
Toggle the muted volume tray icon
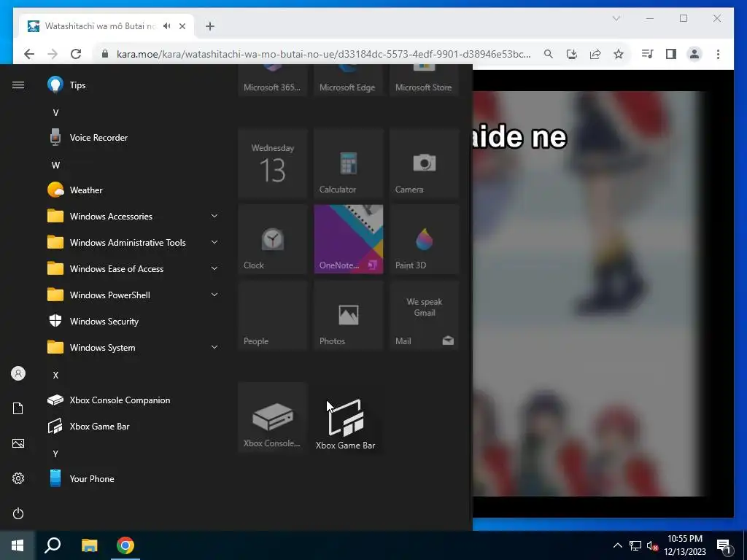tap(652, 545)
